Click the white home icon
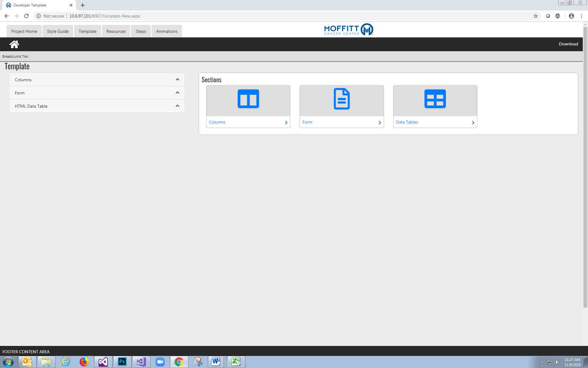Image resolution: width=588 pixels, height=368 pixels. coord(14,44)
